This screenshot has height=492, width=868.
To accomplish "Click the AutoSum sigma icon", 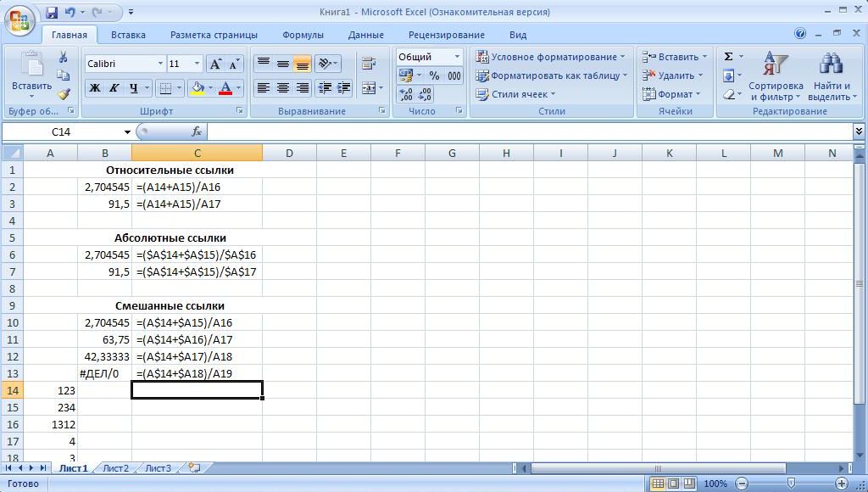I will pyautogui.click(x=729, y=57).
